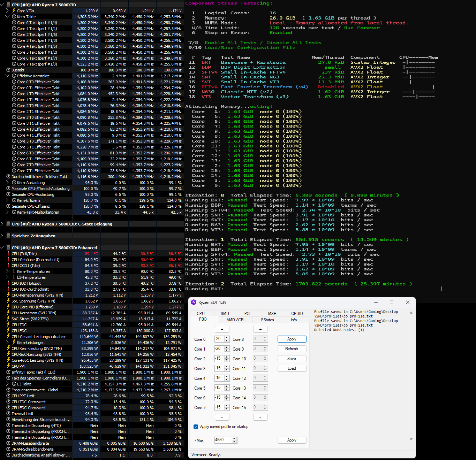Expand the Kern-Effizienz row
Image resolution: width=476 pixels, height=460 pixels.
(x=7, y=200)
